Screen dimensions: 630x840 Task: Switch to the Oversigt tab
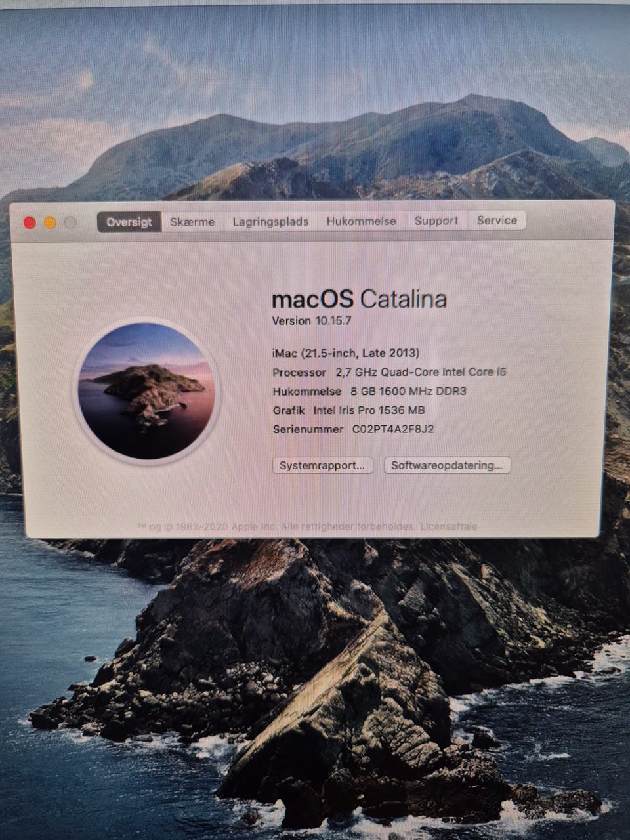pyautogui.click(x=129, y=222)
